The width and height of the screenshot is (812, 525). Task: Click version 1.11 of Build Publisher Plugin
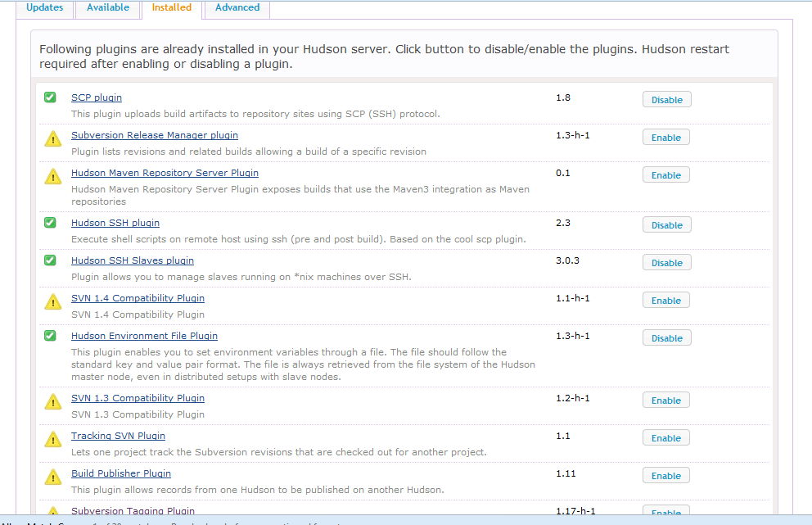pyautogui.click(x=566, y=473)
